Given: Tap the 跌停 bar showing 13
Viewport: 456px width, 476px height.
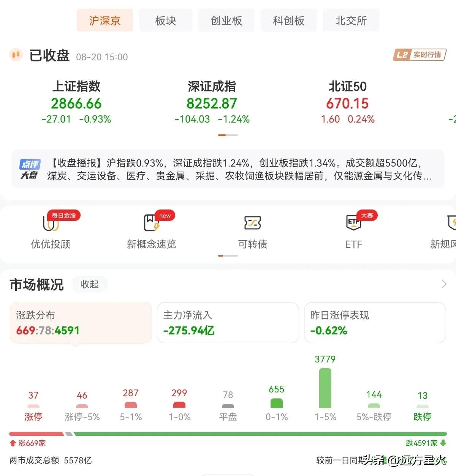Looking at the screenshot, I should click(x=423, y=406).
